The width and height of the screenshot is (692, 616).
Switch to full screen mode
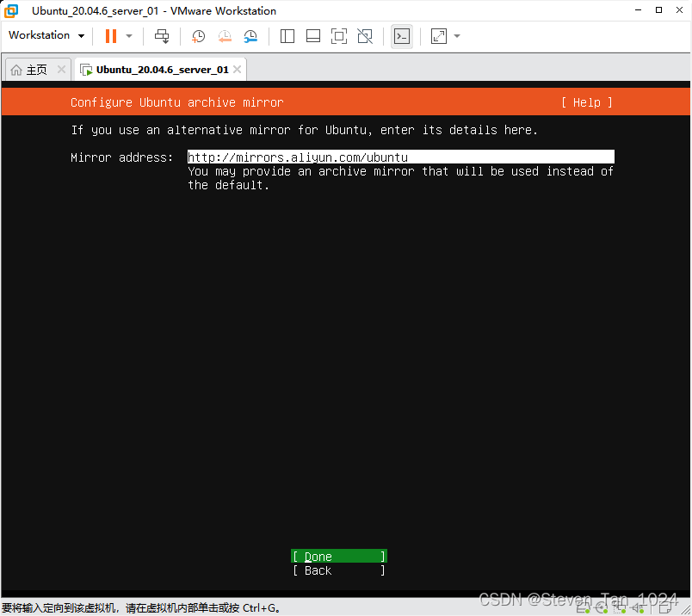tap(339, 36)
